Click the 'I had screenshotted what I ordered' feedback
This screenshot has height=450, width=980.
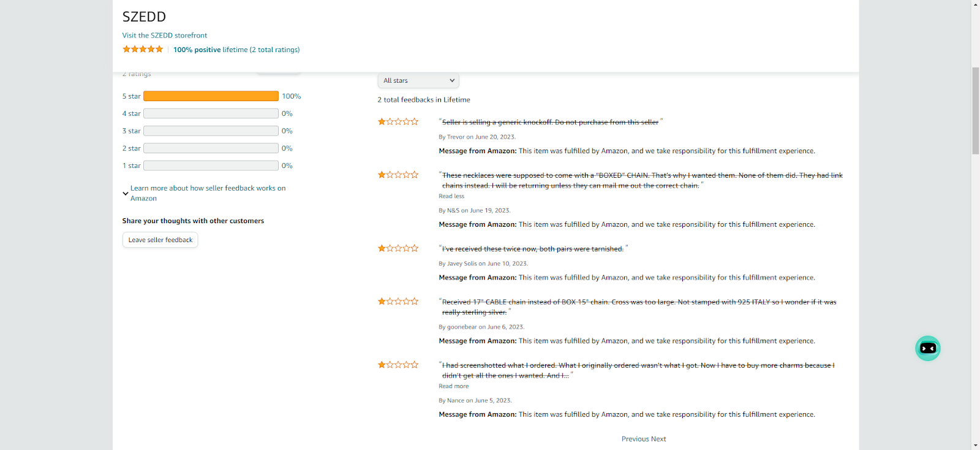point(638,370)
